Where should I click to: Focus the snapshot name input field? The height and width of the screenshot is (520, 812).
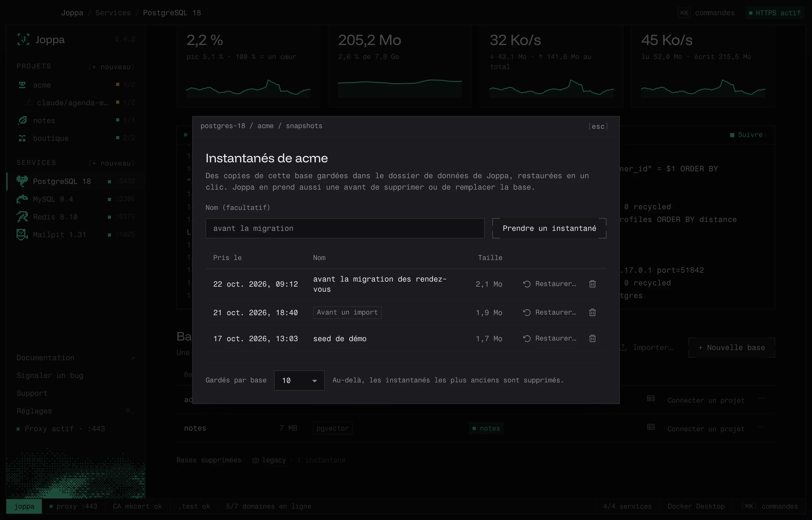[x=345, y=228]
